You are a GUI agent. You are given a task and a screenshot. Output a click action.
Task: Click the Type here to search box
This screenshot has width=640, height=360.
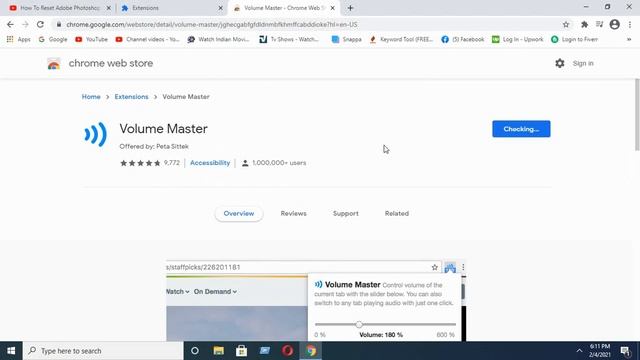coord(103,351)
